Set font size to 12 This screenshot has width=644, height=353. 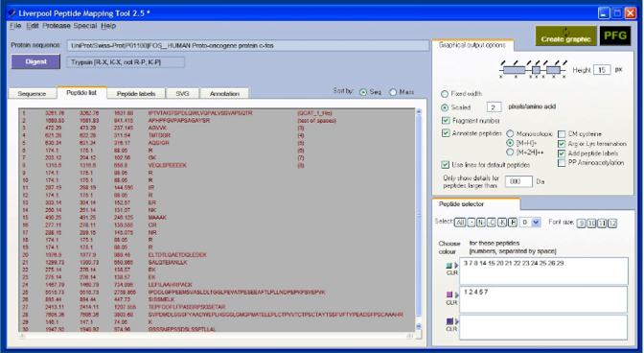coord(612,224)
